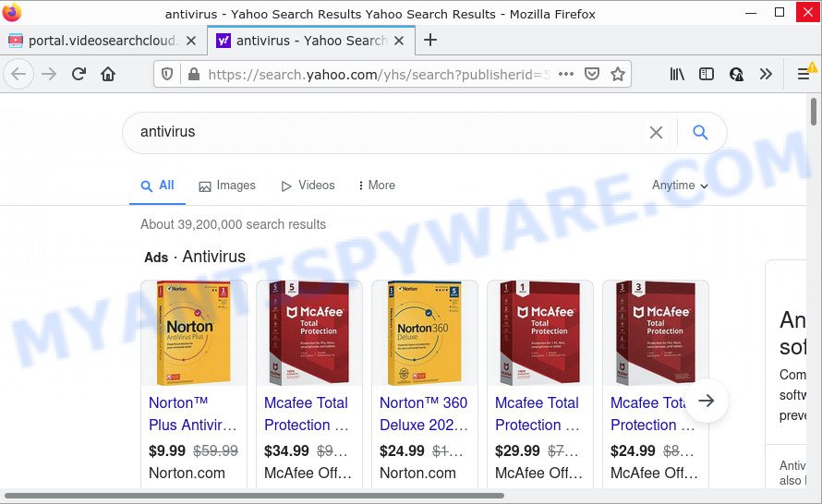Image resolution: width=822 pixels, height=504 pixels.
Task: Expand the toolbar overflow chevrons
Action: pyautogui.click(x=766, y=74)
